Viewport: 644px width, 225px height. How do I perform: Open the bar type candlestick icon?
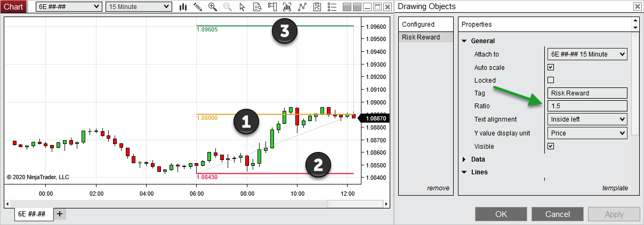coord(183,7)
